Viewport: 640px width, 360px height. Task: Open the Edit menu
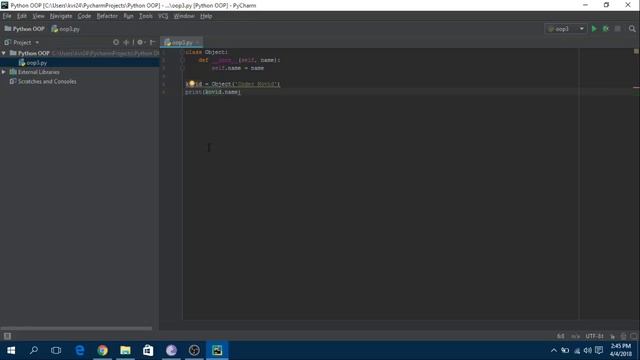22,16
